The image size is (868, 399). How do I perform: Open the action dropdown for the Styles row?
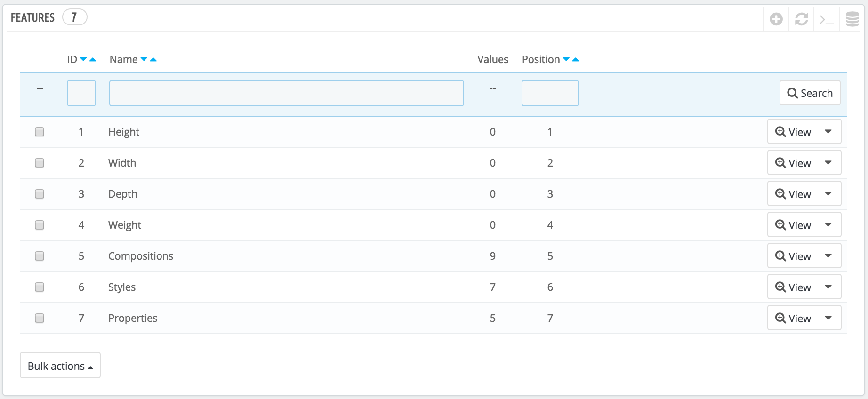(x=828, y=287)
